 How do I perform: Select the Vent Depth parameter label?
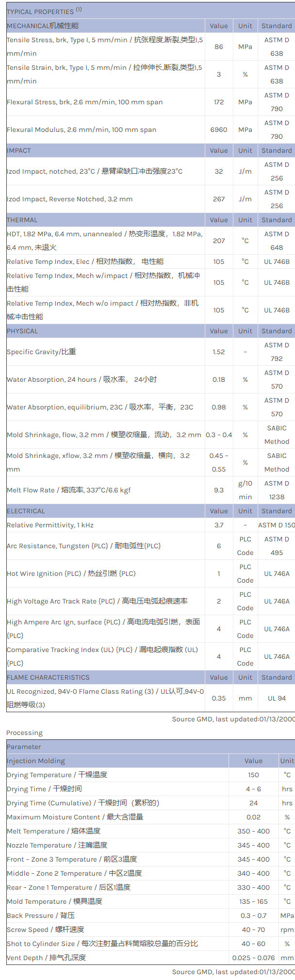pyautogui.click(x=46, y=958)
